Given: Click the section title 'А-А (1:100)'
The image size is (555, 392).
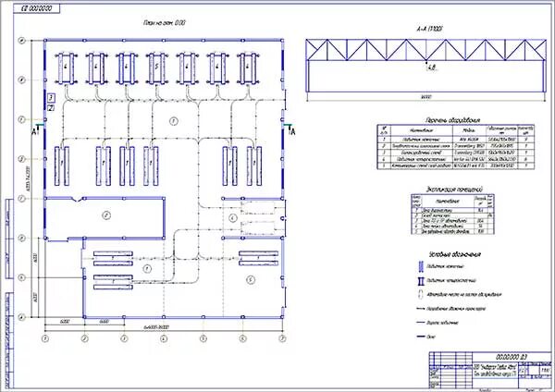Looking at the screenshot, I should 430,29.
